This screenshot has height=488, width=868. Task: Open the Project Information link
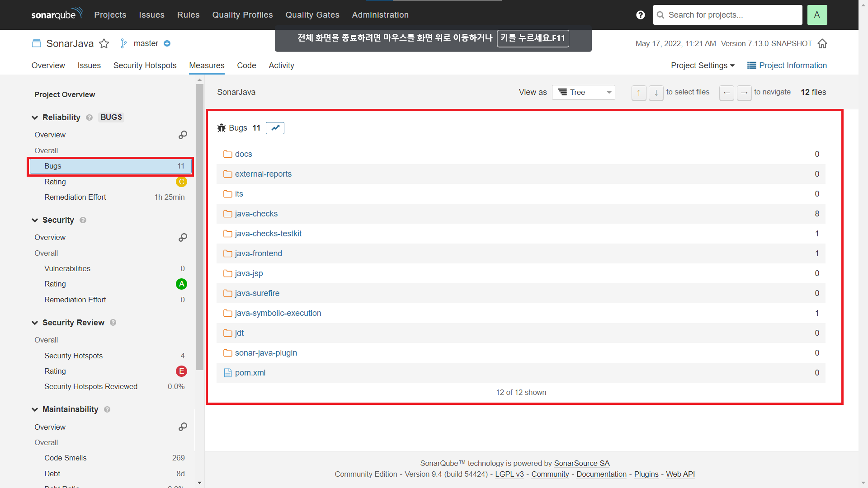(787, 66)
